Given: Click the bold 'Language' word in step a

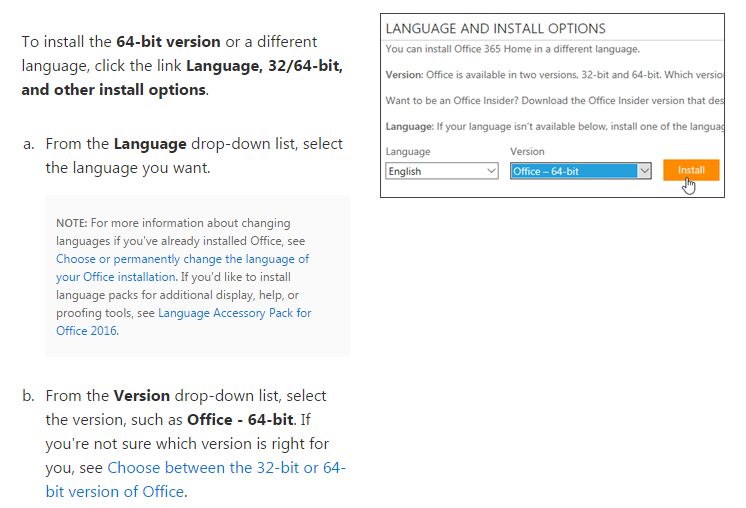Looking at the screenshot, I should point(150,144).
